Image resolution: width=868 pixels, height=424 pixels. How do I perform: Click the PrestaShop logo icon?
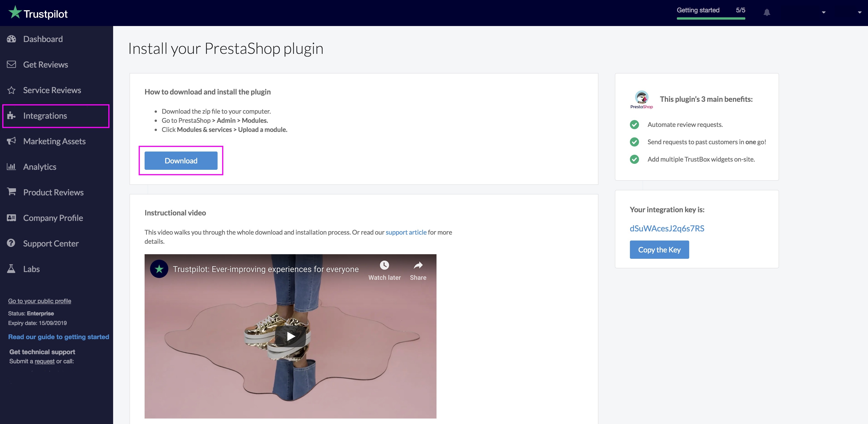tap(642, 100)
